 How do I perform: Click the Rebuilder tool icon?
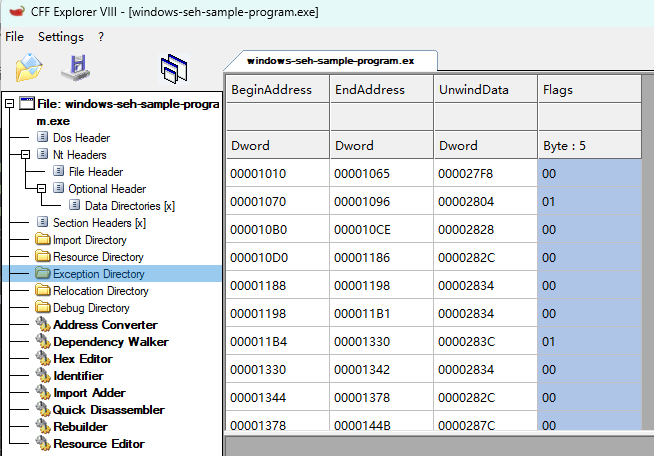click(43, 427)
